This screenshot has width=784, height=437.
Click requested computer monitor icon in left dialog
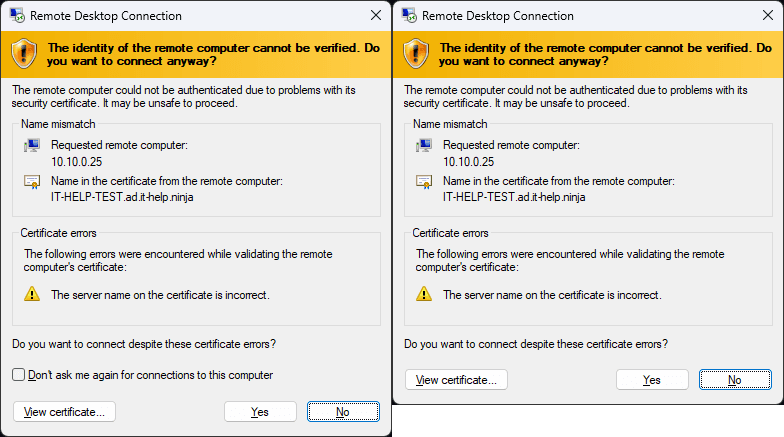(32, 146)
